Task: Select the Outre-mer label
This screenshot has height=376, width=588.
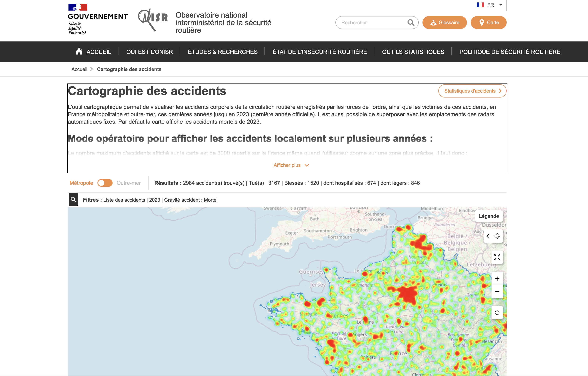Action: click(x=129, y=183)
